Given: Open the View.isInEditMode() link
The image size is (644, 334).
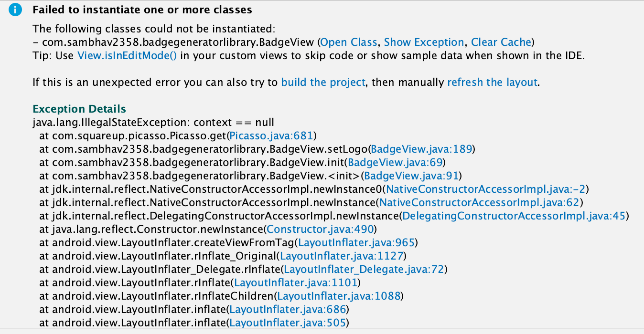Looking at the screenshot, I should tap(127, 55).
